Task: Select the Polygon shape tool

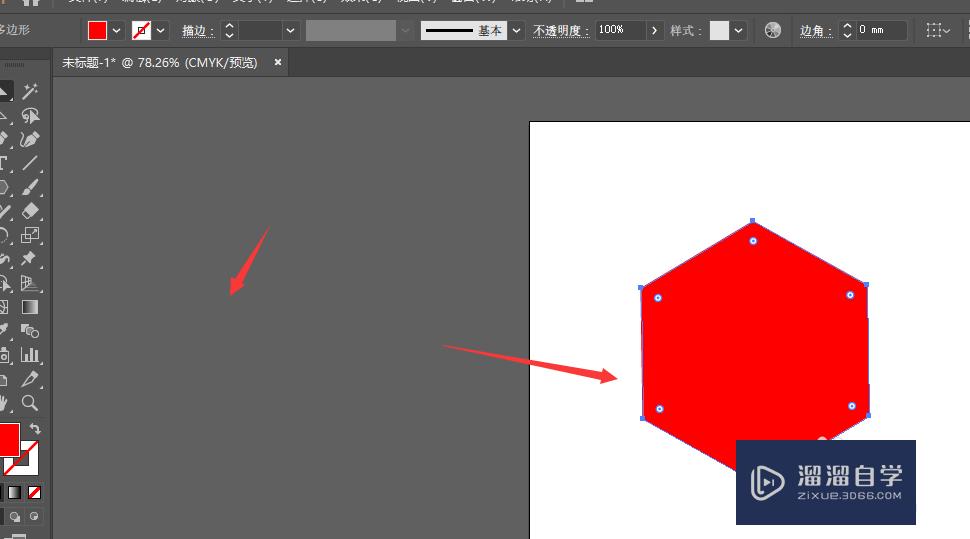Action: click(x=4, y=187)
